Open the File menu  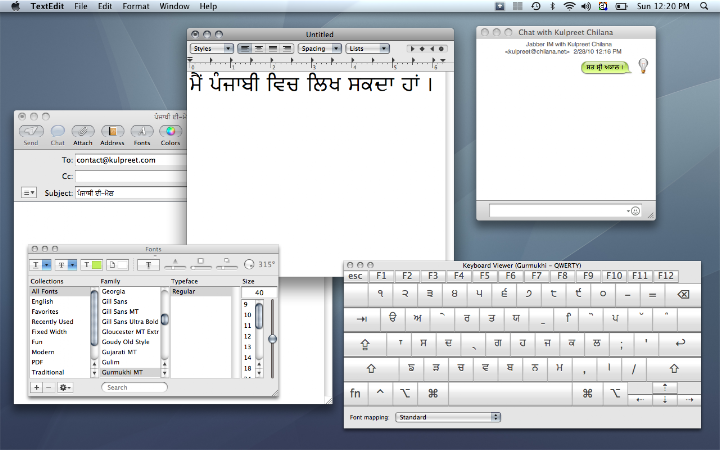[81, 6]
